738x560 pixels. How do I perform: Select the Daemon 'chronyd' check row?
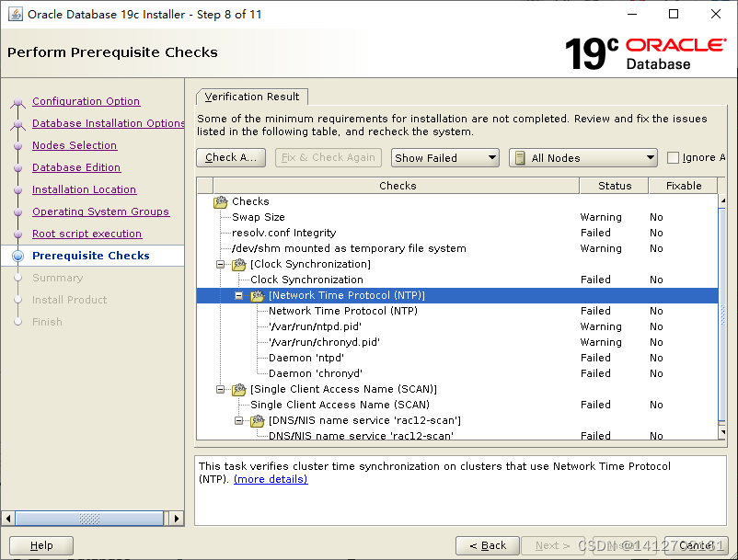tap(457, 374)
